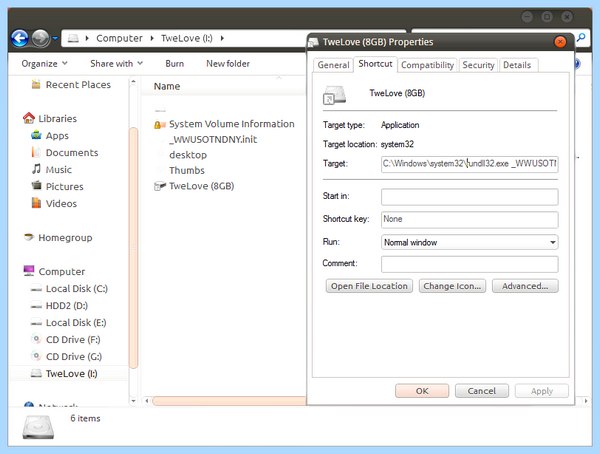Select TweLove (I:) in the address breadcrumb

point(186,38)
